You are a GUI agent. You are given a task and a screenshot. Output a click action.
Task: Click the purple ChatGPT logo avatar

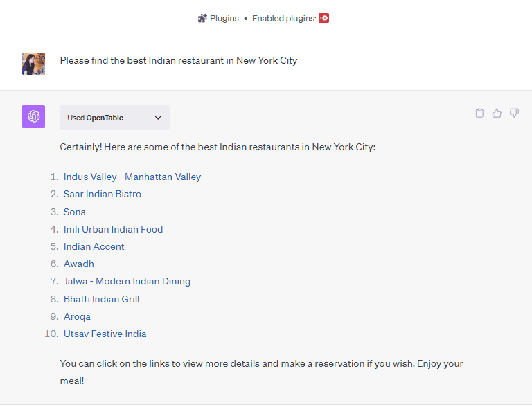tap(33, 117)
